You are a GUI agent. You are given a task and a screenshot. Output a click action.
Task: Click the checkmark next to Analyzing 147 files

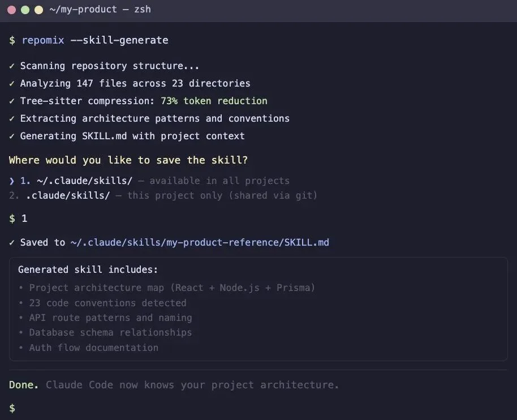tap(12, 83)
